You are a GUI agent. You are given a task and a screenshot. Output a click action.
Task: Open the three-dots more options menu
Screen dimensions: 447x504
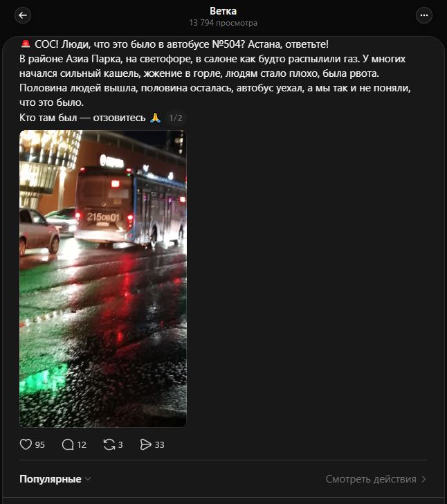(424, 15)
